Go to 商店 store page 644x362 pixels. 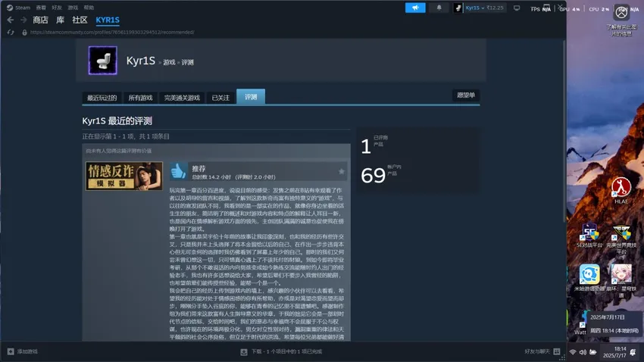(40, 20)
